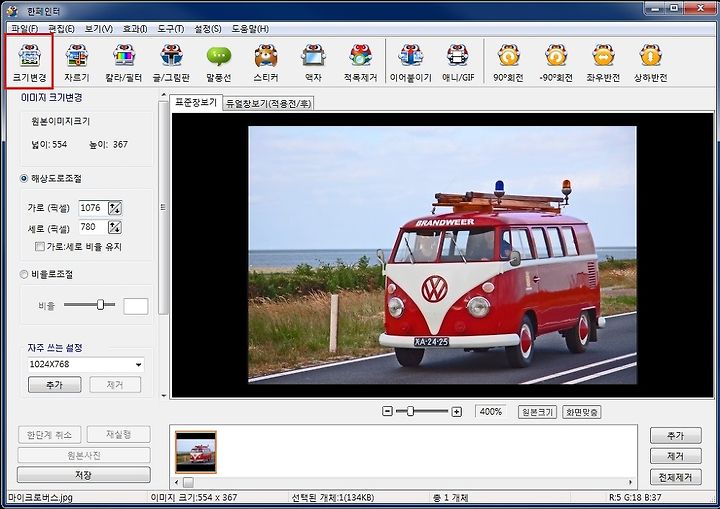Click the 가로 (픽셀) field showing 1076
Screen dimensions: 720x509
point(93,208)
